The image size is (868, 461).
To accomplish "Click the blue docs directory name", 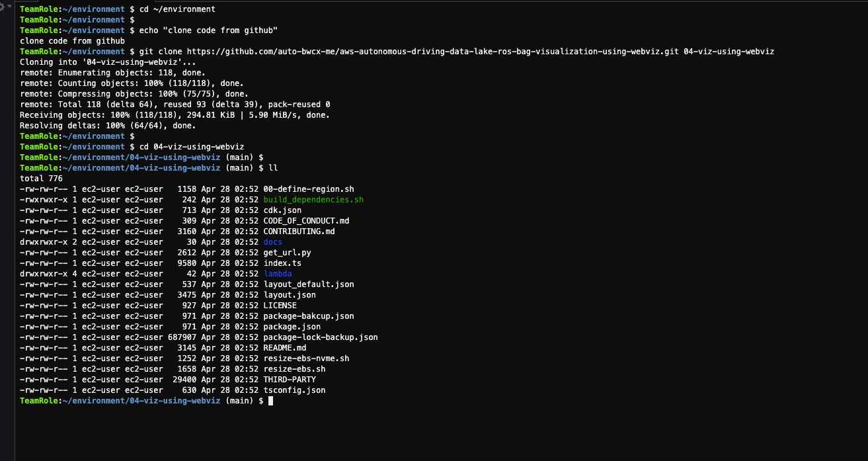I will [272, 242].
